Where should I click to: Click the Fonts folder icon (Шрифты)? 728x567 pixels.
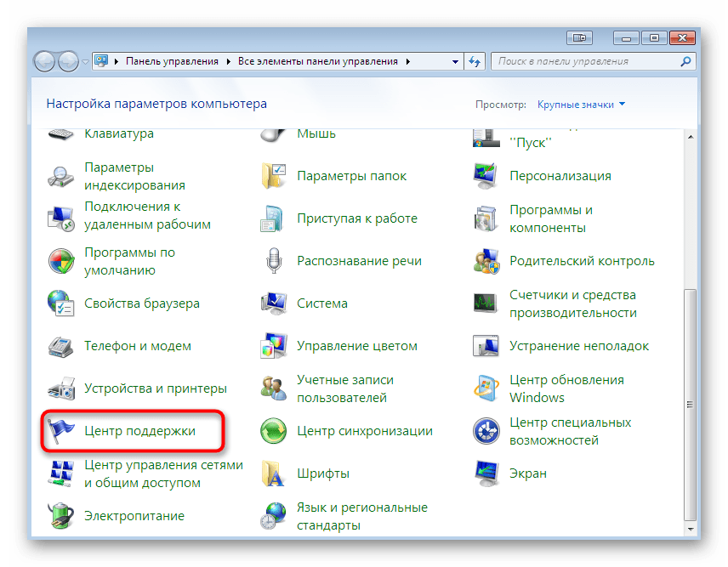click(x=274, y=473)
